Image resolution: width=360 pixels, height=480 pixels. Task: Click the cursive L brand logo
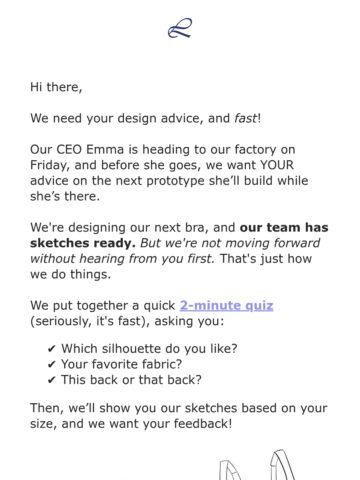click(180, 28)
